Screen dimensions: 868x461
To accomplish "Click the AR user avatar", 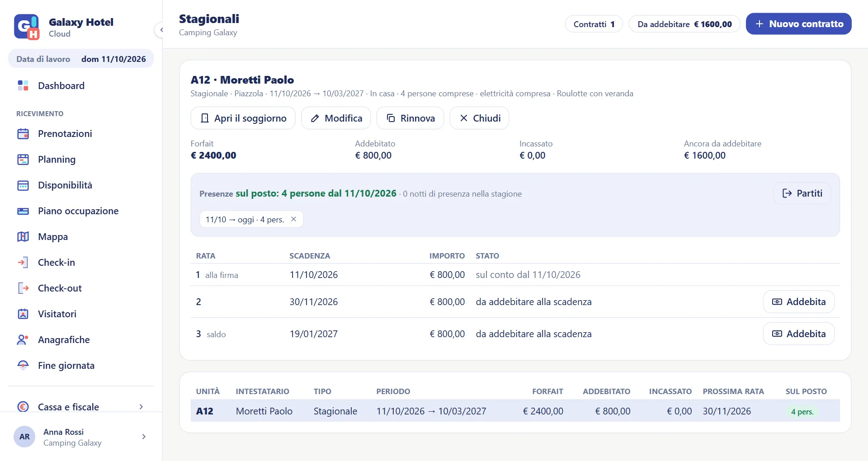I will click(24, 437).
